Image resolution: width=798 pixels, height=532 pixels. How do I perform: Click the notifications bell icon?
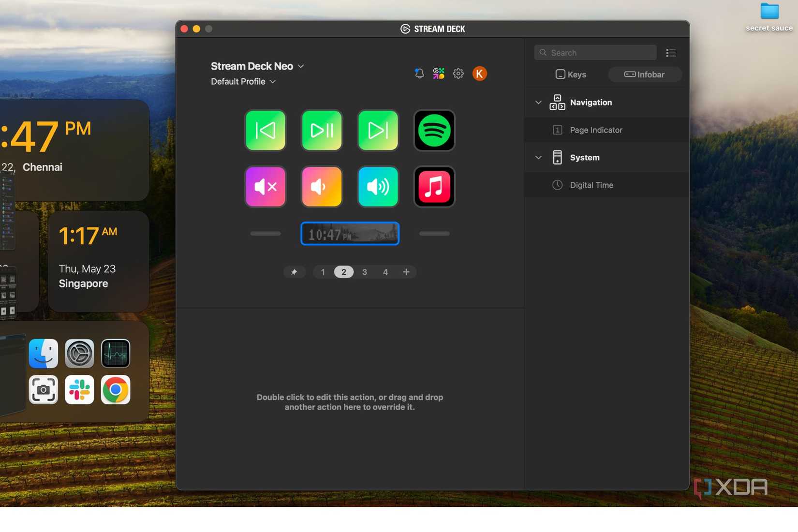click(x=419, y=74)
